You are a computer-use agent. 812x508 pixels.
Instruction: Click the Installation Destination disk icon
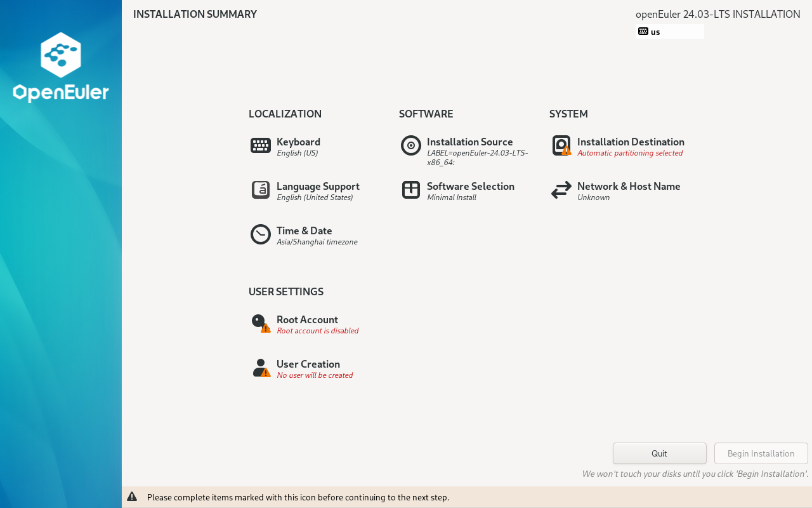point(561,145)
